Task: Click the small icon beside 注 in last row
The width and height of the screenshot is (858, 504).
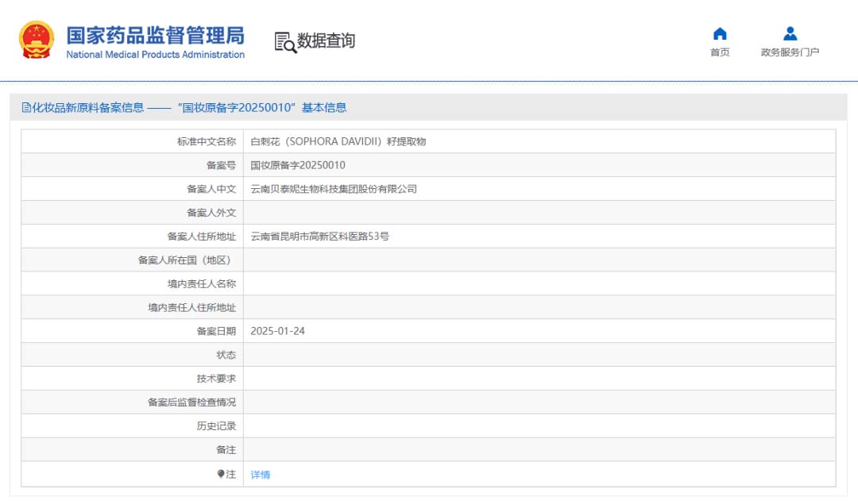Action: [221, 474]
